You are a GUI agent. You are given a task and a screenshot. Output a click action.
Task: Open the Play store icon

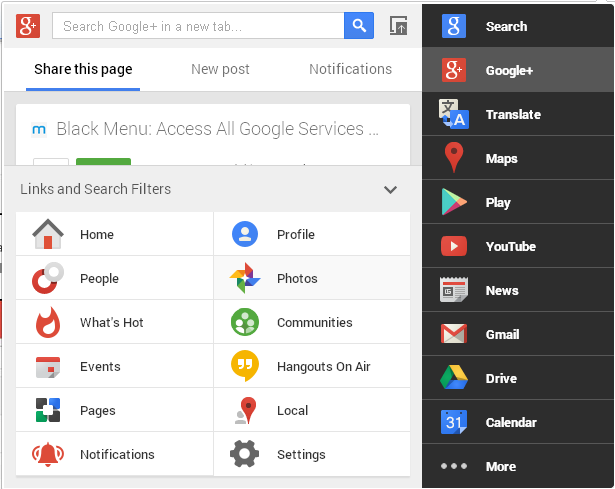click(455, 203)
